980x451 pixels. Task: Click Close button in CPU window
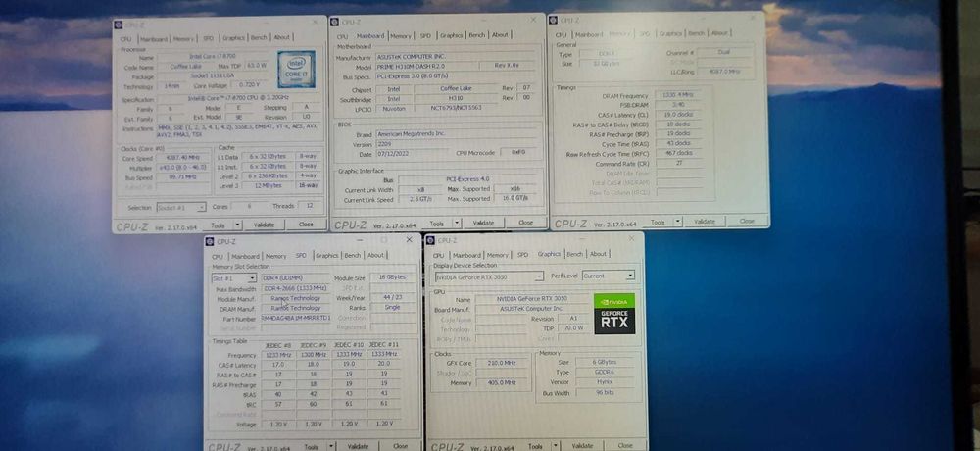click(306, 224)
